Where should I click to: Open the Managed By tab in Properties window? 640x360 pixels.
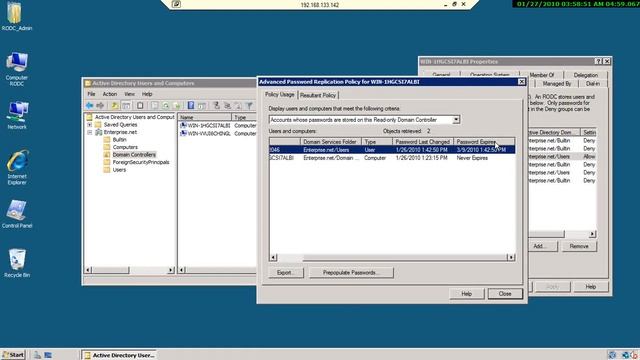pyautogui.click(x=557, y=83)
